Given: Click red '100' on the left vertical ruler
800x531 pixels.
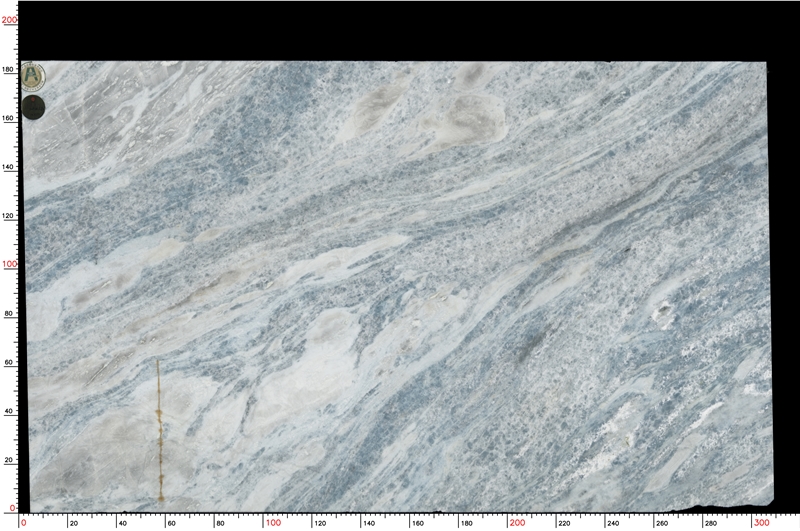Looking at the screenshot, I should pyautogui.click(x=9, y=264).
